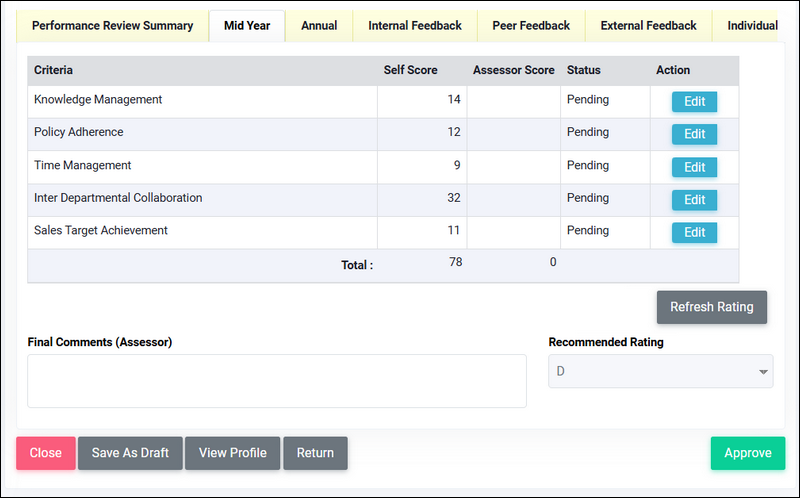
Task: Switch to the Performance Review Summary tab
Action: click(112, 26)
